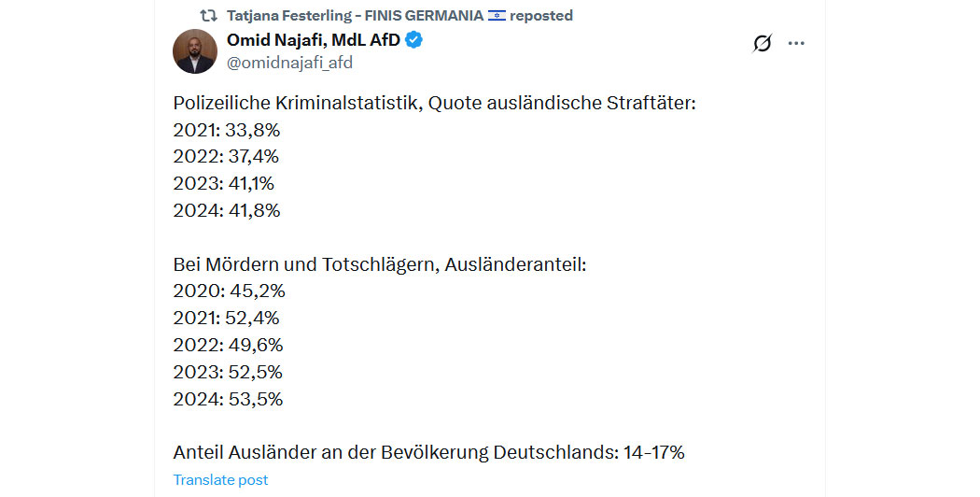Click the 'Bei Mördern und Totschlägern' line
The image size is (980, 497).
380,264
